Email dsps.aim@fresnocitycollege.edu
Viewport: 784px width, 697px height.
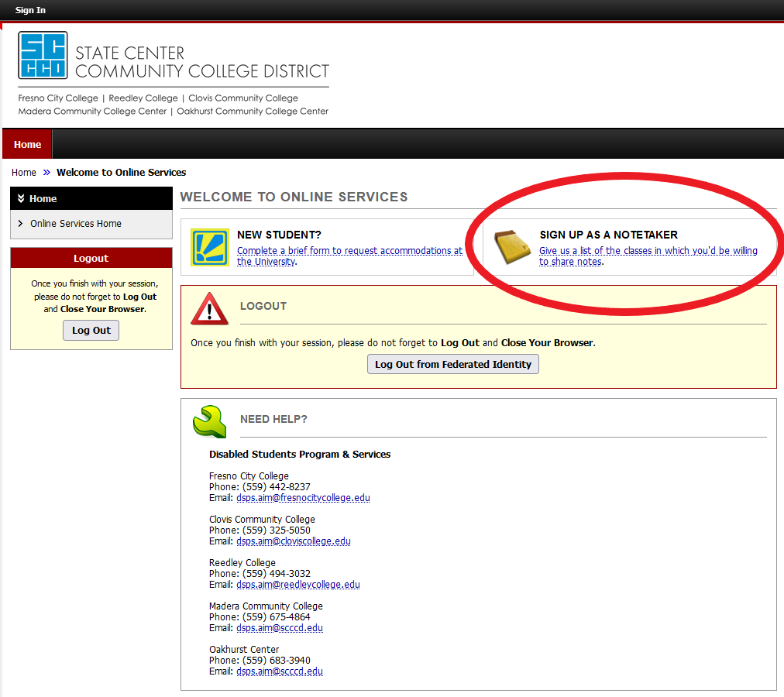point(303,498)
